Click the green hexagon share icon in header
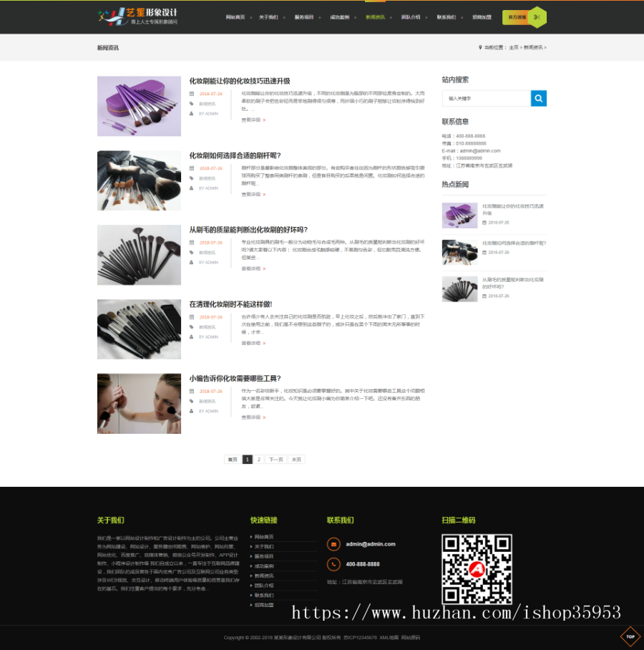 tap(538, 17)
